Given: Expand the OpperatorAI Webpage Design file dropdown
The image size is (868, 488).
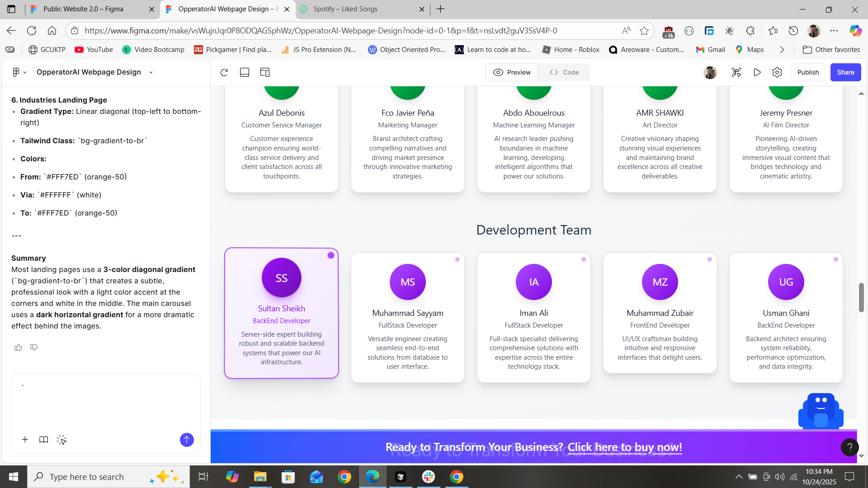Looking at the screenshot, I should [x=151, y=72].
